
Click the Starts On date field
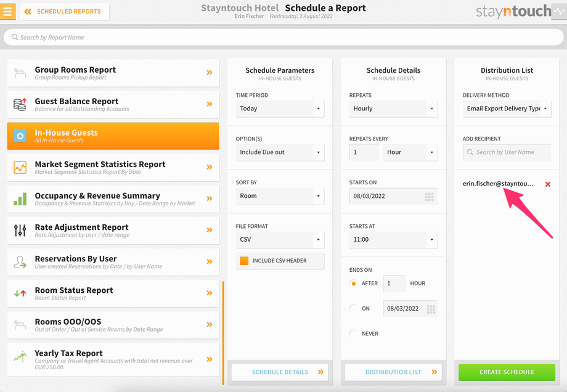tap(393, 196)
